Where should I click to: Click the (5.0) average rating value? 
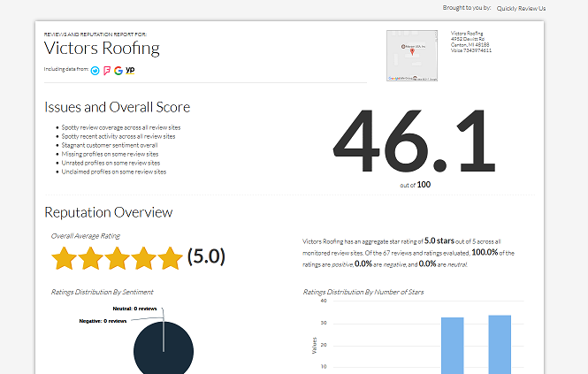tap(206, 256)
